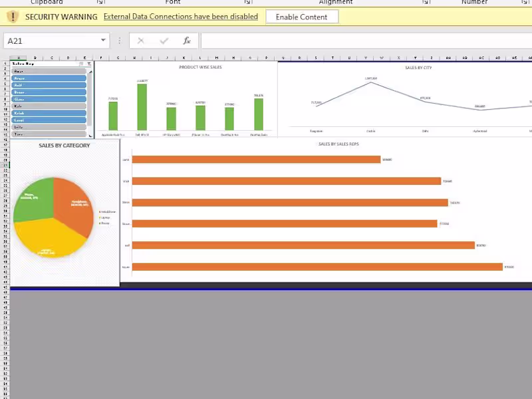532x399 pixels.
Task: Select the SALES BY CATEGORY chart title
Action: [x=64, y=146]
